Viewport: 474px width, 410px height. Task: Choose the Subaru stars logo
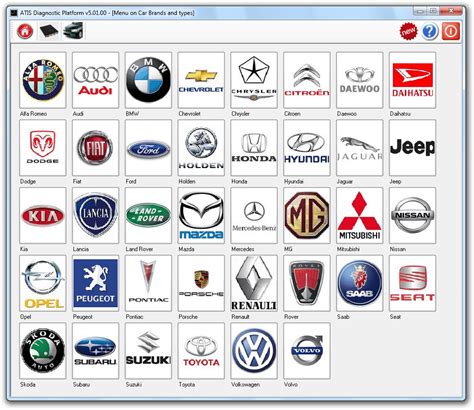96,351
